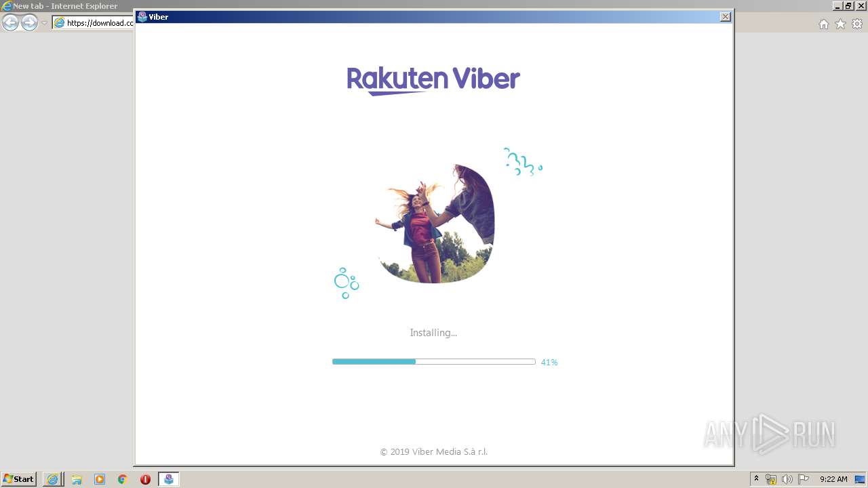Click the Internet Explorer back arrow
The height and width of the screenshot is (488, 868).
tap(10, 23)
